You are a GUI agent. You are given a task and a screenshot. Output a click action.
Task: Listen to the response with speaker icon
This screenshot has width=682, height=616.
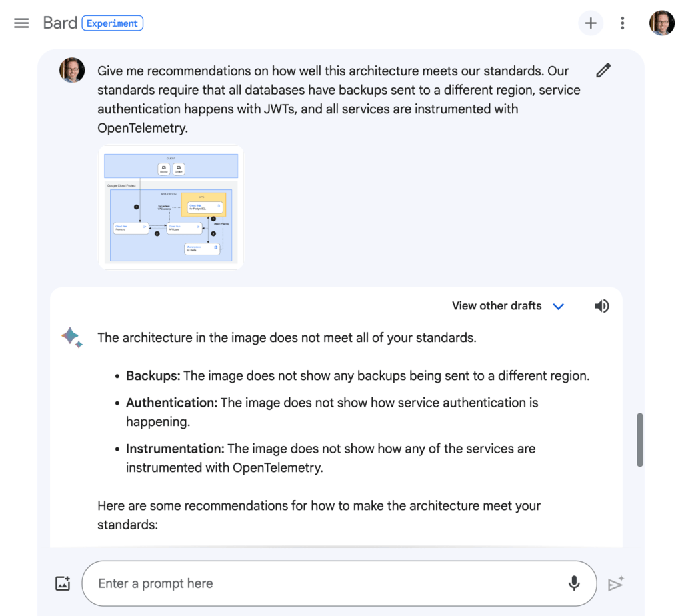pos(601,306)
